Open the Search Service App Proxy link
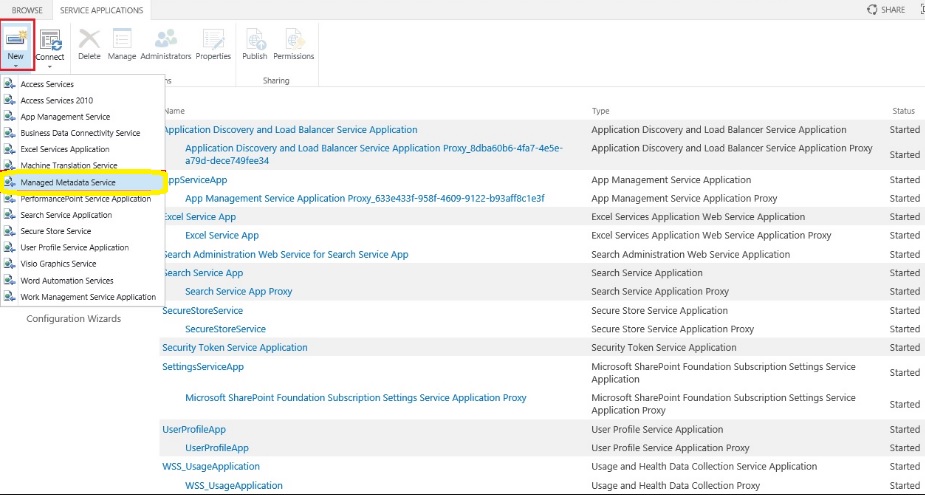Viewport: 925px width, 495px height. [238, 292]
